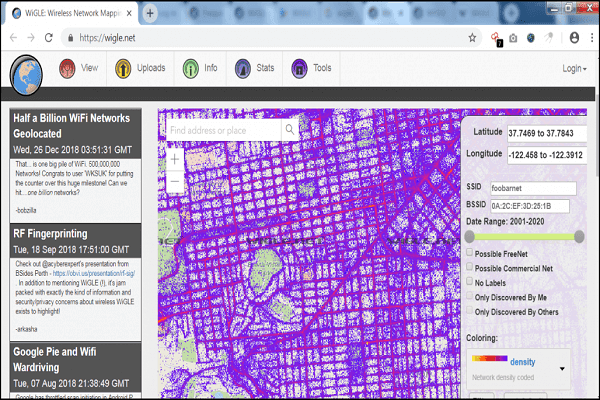Screen dimensions: 600x400
Task: Expand the Login dropdown
Action: pos(575,69)
